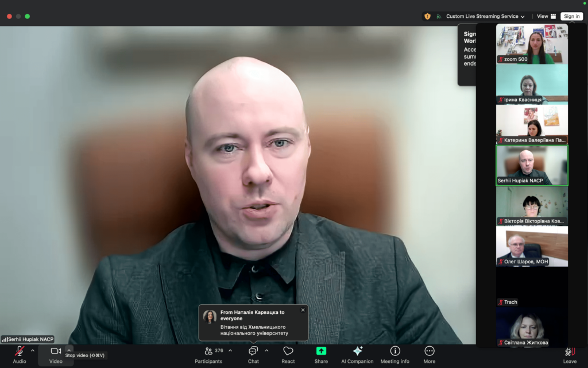Expand video options chevron next to Video

click(x=69, y=350)
